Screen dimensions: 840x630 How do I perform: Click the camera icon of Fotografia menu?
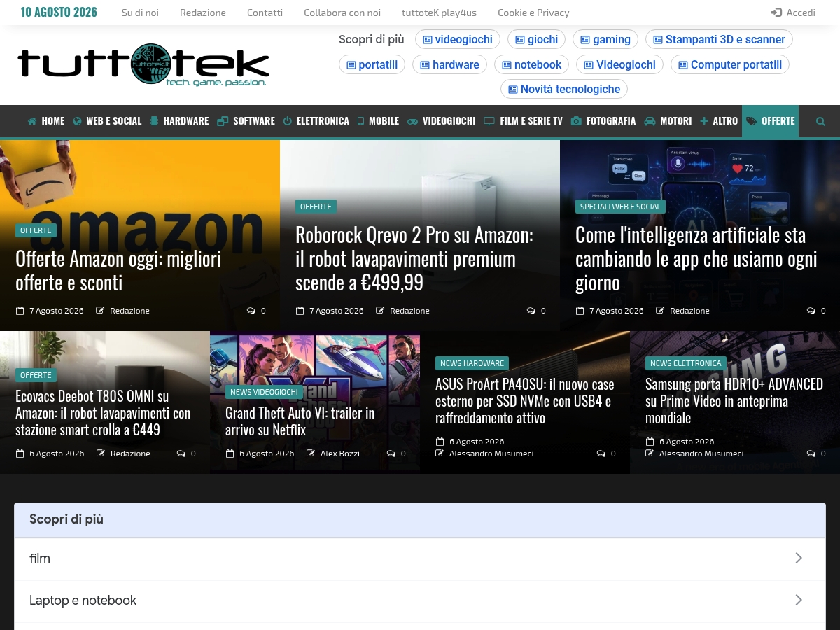coord(576,121)
